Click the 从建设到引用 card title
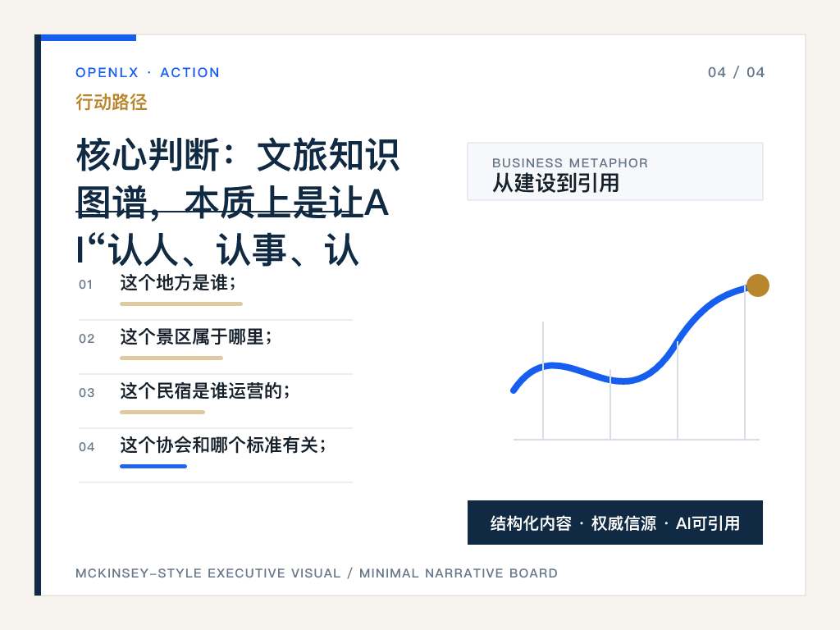This screenshot has width=840, height=630. [555, 183]
